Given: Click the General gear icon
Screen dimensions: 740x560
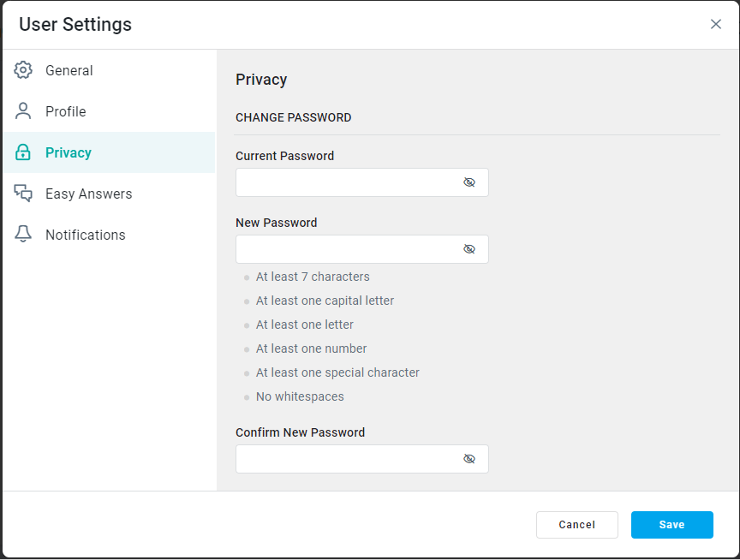Looking at the screenshot, I should point(23,70).
